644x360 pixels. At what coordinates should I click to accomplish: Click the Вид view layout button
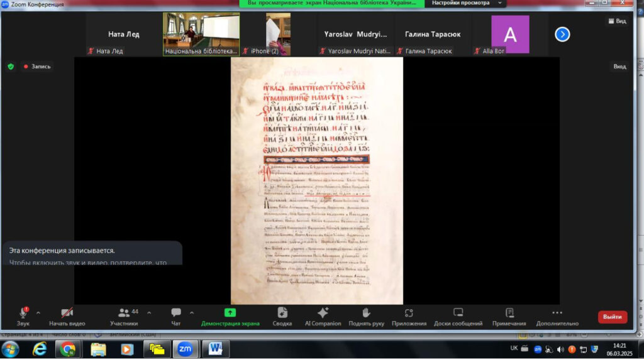pos(618,21)
